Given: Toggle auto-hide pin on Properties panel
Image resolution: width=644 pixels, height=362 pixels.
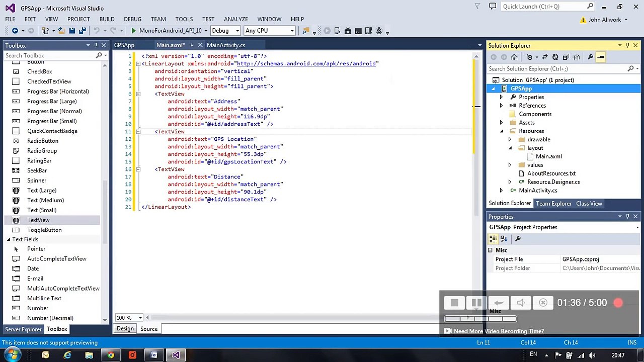Looking at the screenshot, I should click(627, 216).
